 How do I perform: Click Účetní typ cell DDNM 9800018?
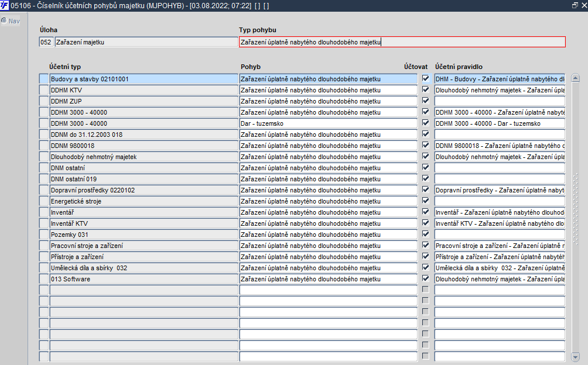pos(144,146)
